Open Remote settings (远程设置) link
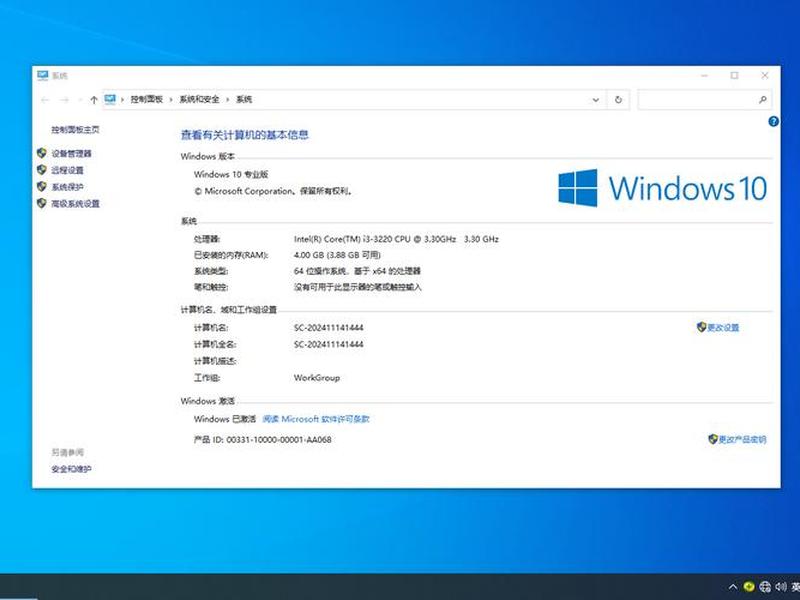This screenshot has width=800, height=600. 67,170
